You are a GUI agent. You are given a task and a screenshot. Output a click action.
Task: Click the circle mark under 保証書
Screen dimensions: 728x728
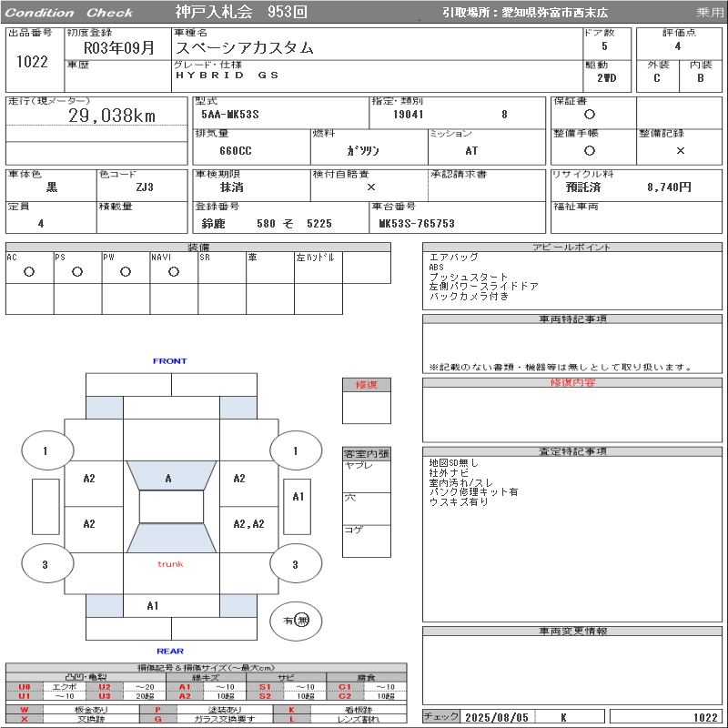click(589, 115)
